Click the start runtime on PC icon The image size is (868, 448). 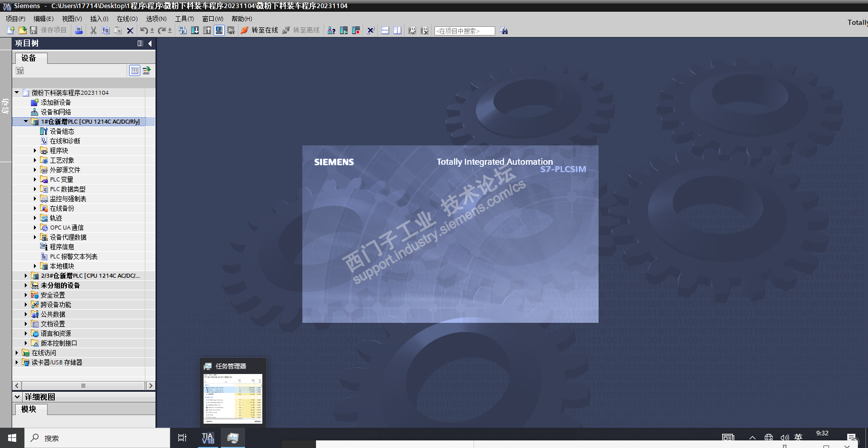pos(231,30)
